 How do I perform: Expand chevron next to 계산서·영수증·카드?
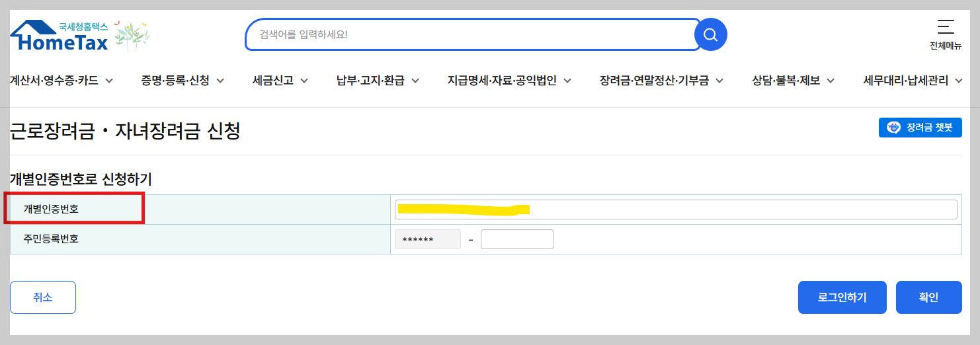[x=108, y=81]
